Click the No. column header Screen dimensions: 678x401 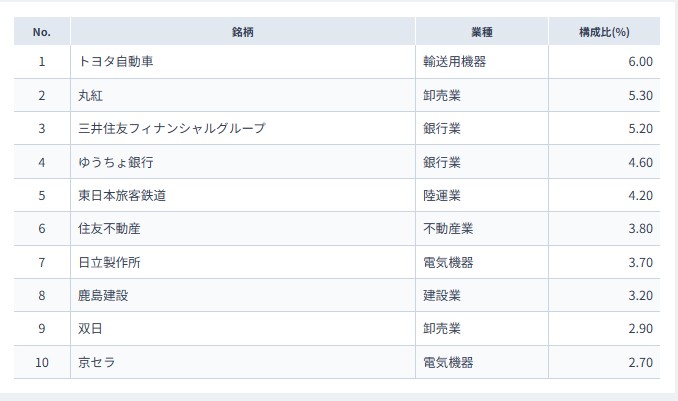[x=42, y=32]
